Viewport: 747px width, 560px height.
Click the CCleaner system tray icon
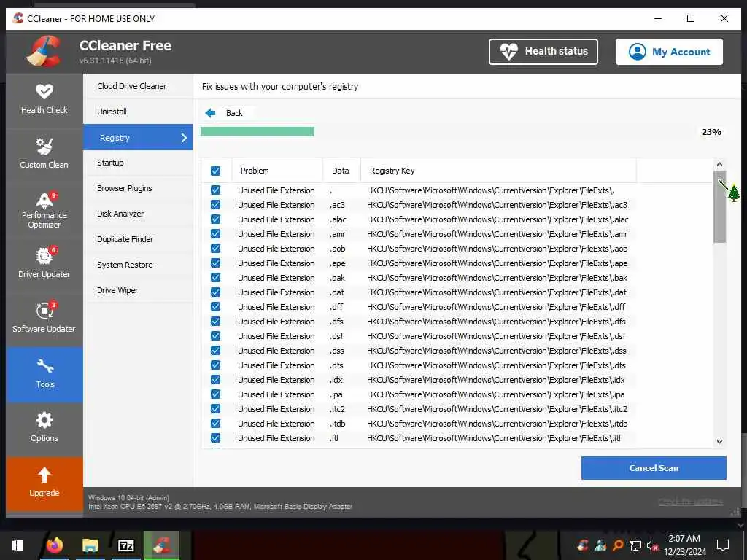point(582,545)
